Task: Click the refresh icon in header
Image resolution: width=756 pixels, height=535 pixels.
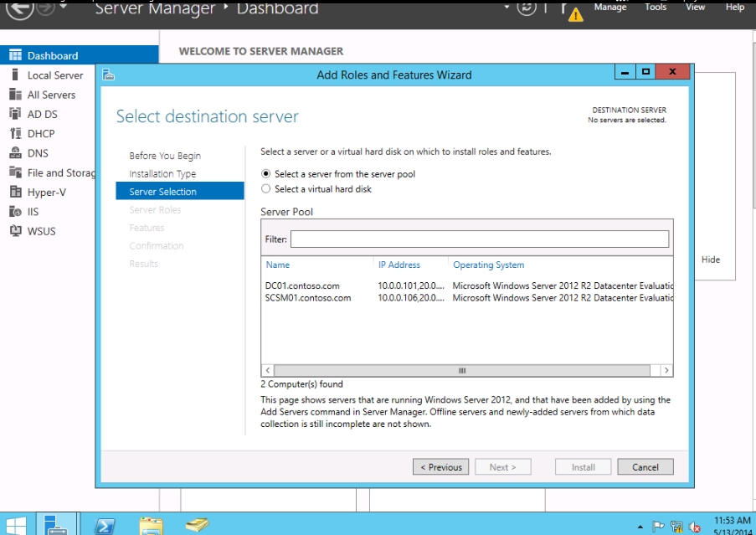Action: click(x=527, y=8)
